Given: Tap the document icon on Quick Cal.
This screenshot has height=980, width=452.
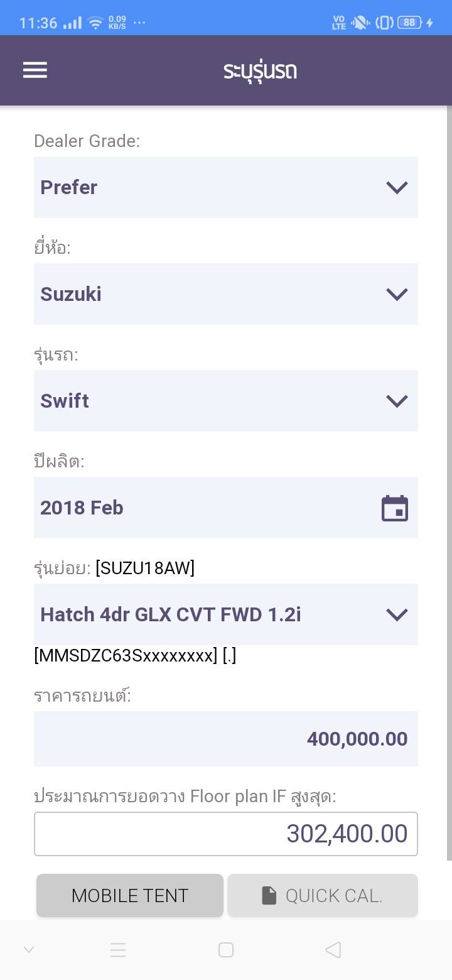Looking at the screenshot, I should pyautogui.click(x=269, y=896).
